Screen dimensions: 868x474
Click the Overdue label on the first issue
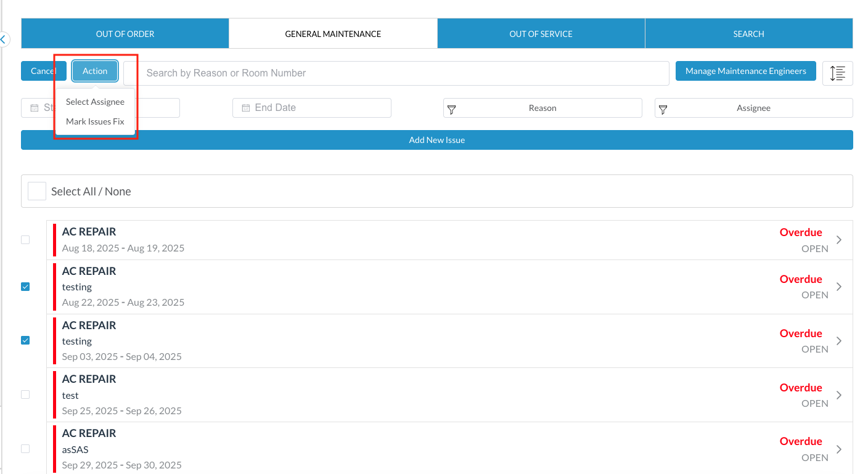coord(801,232)
